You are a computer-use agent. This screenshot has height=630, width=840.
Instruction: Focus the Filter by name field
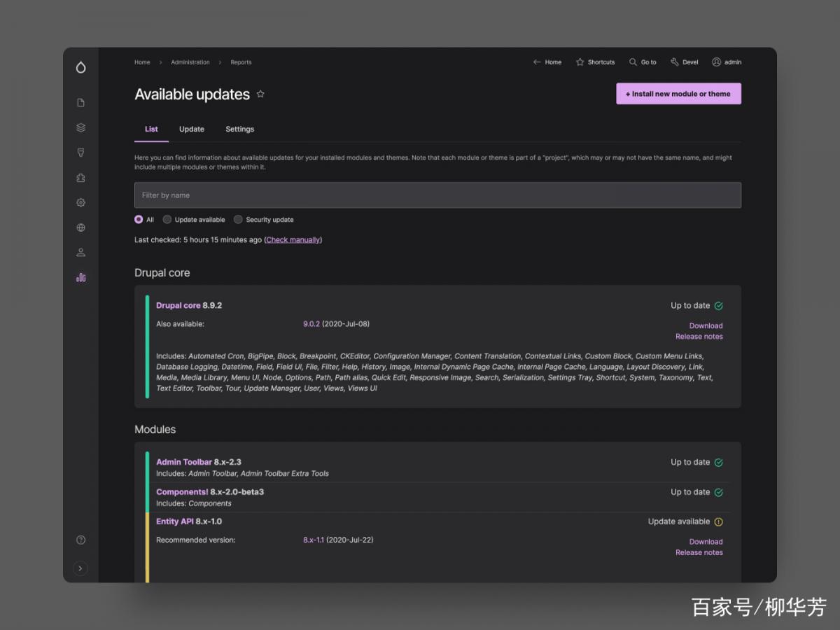pos(437,195)
